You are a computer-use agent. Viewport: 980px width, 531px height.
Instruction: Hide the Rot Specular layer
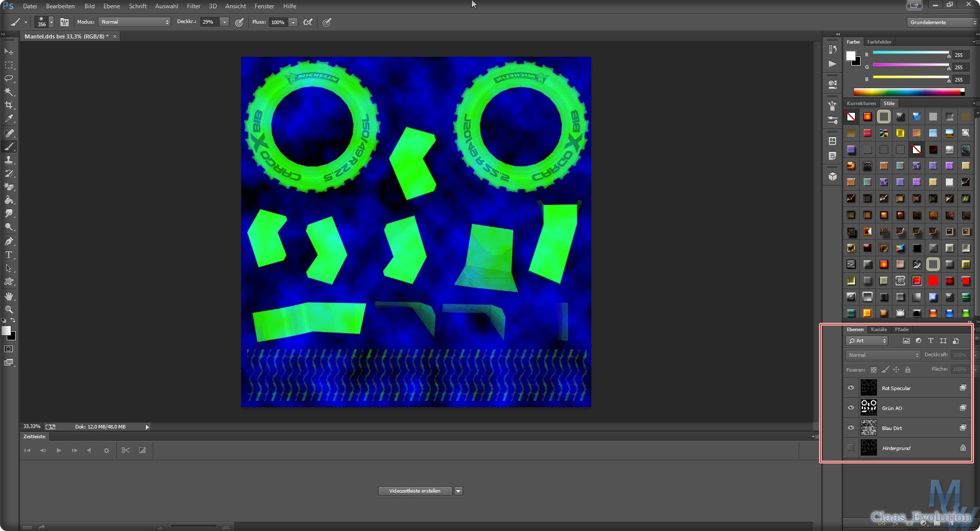point(851,388)
